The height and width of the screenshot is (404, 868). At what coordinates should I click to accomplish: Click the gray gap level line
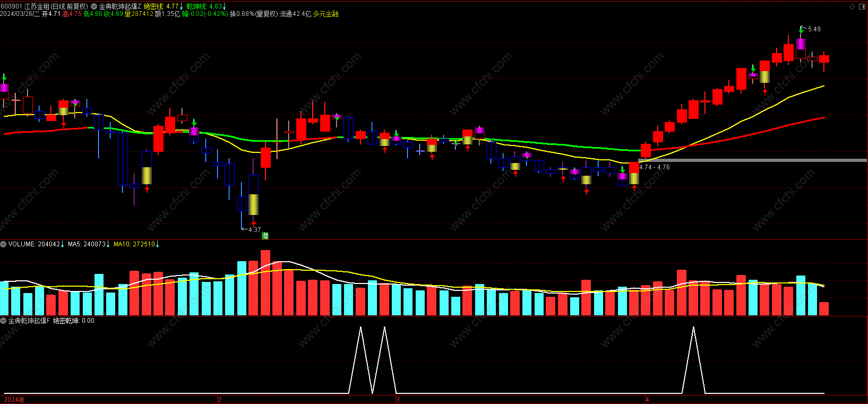[x=753, y=160]
